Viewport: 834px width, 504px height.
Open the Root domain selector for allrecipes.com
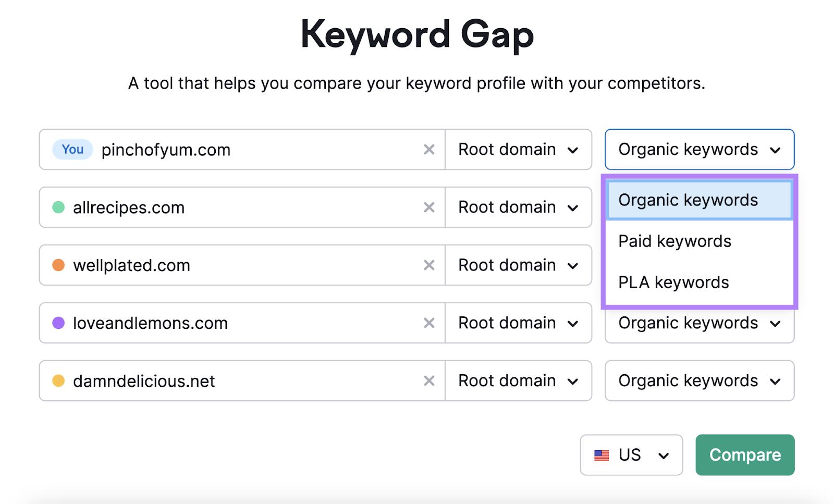tap(518, 207)
